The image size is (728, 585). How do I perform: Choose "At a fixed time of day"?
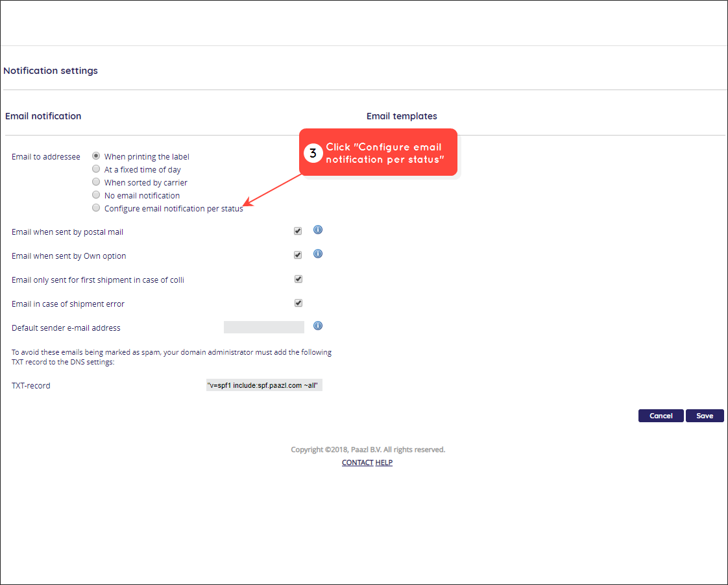tap(96, 169)
